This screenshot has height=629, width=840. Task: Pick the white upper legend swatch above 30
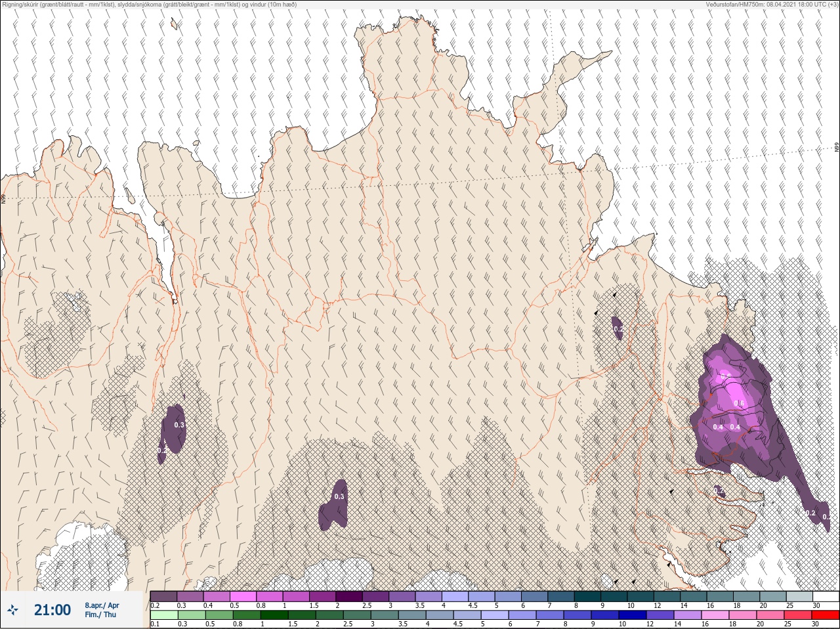826,596
